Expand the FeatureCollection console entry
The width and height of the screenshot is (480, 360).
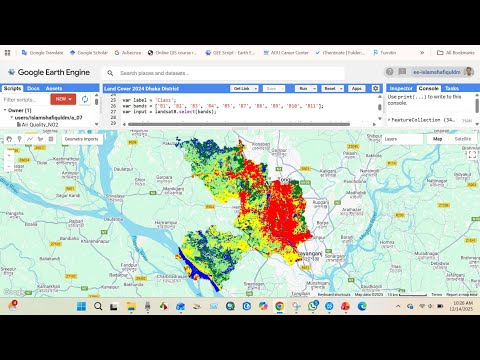pos(389,119)
